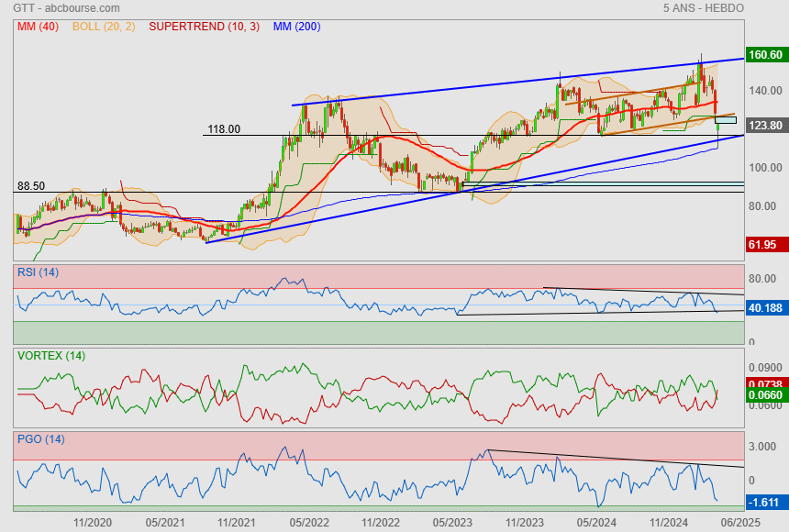Click the 118.00 horizontal level label

click(x=224, y=129)
